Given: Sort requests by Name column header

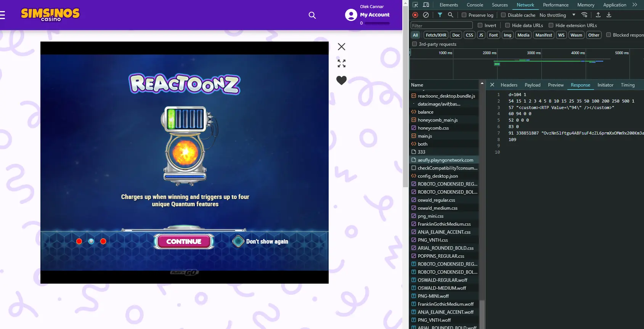Looking at the screenshot, I should click(444, 85).
